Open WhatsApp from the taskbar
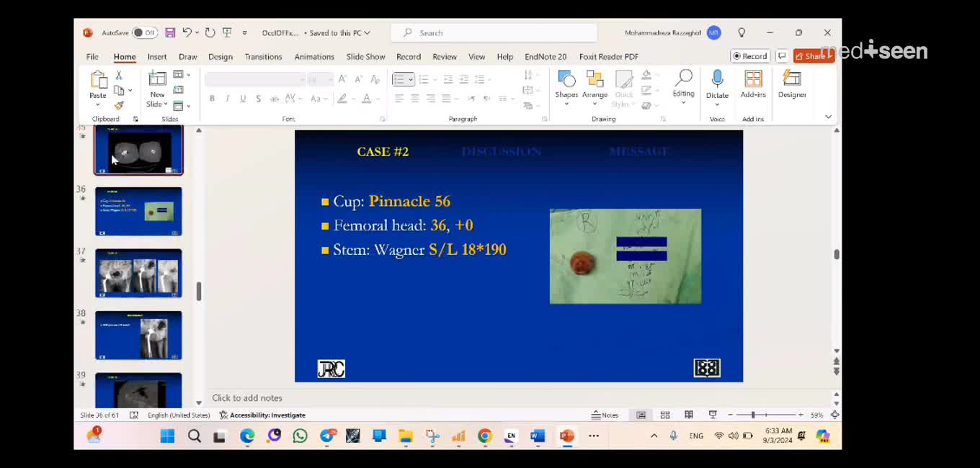Screen dimensions: 980x468 [x=300, y=436]
